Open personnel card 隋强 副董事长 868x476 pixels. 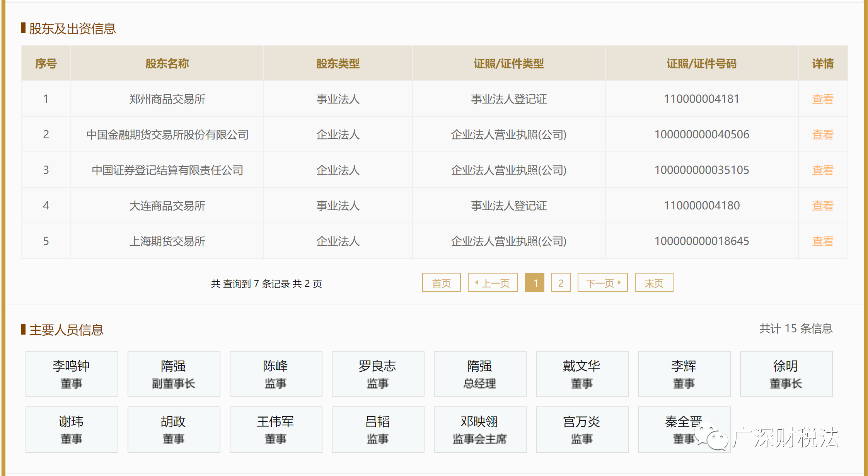point(174,374)
